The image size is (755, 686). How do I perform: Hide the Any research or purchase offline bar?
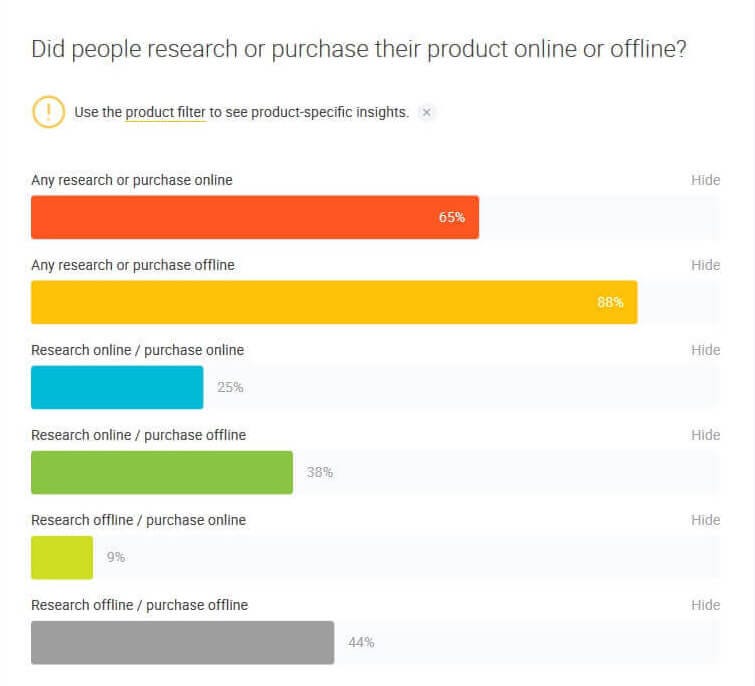coord(705,265)
